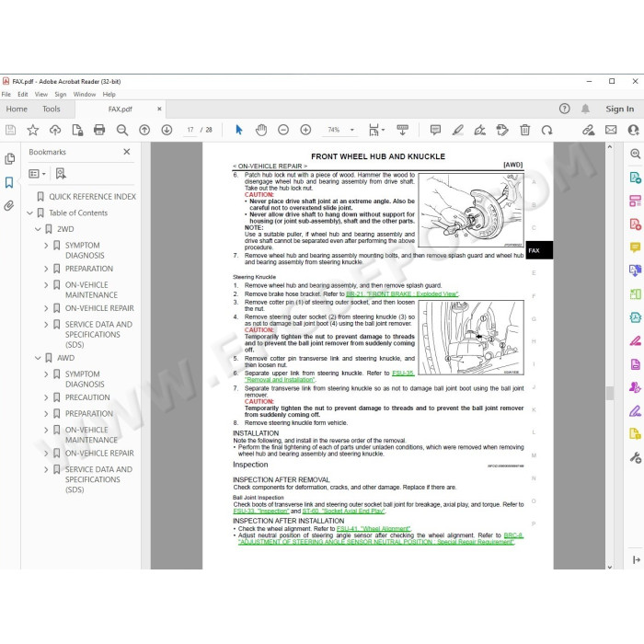Open the Window menu
This screenshot has height=644, width=644.
[85, 95]
